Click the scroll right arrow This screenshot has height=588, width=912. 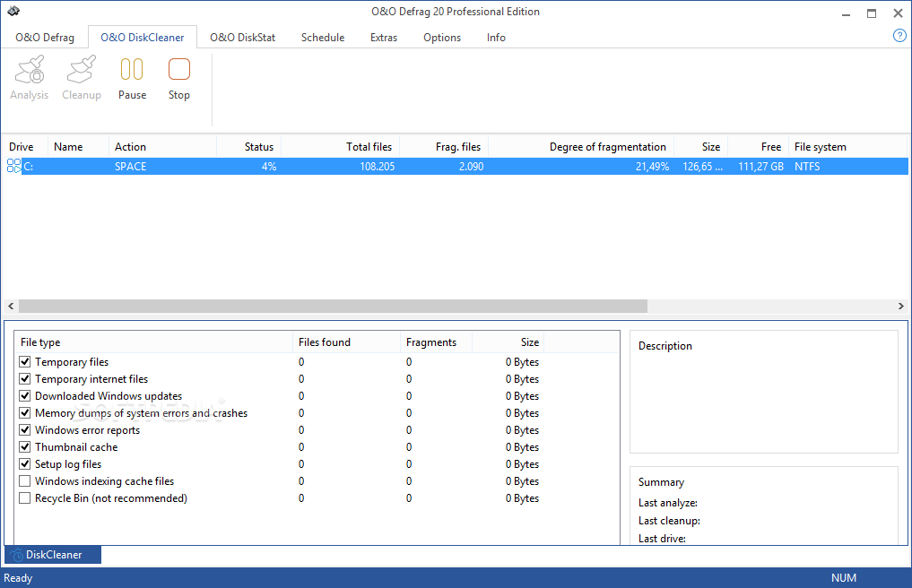(x=901, y=306)
